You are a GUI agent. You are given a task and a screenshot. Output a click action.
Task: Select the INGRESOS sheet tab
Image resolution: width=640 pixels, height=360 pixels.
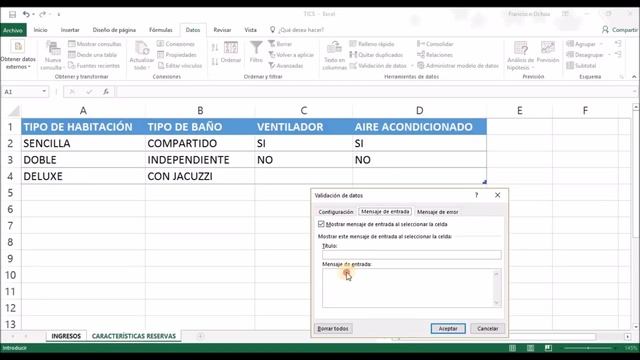[66, 336]
